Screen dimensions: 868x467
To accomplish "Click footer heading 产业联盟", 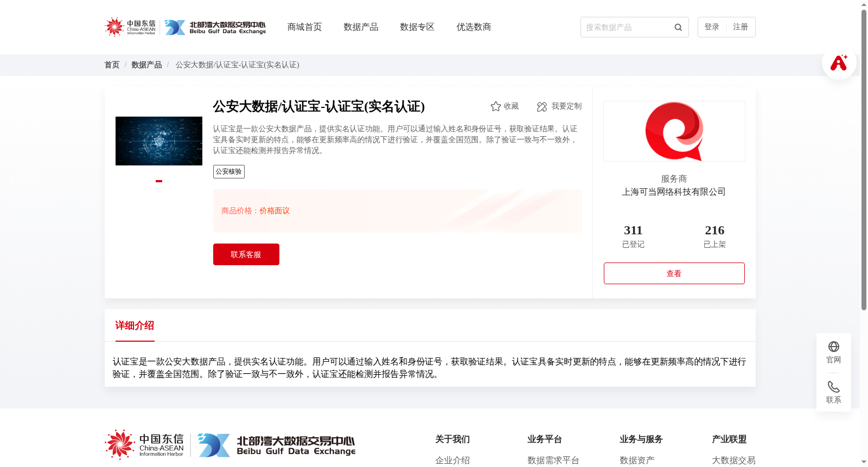I will pyautogui.click(x=729, y=439).
